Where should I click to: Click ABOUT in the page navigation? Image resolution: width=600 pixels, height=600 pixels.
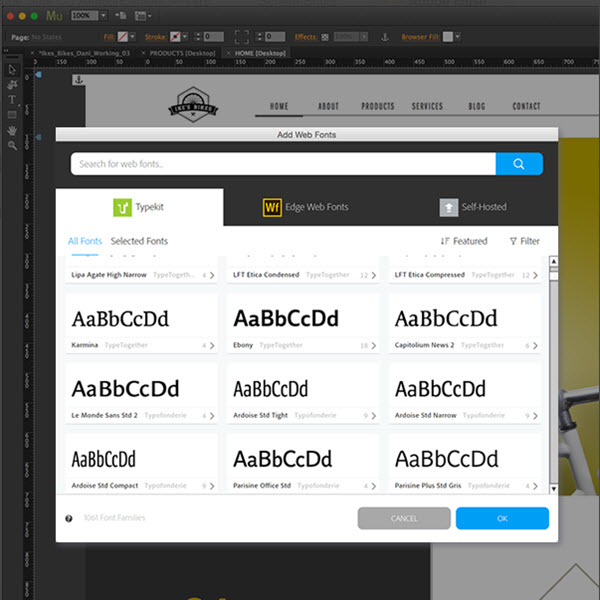pos(328,106)
